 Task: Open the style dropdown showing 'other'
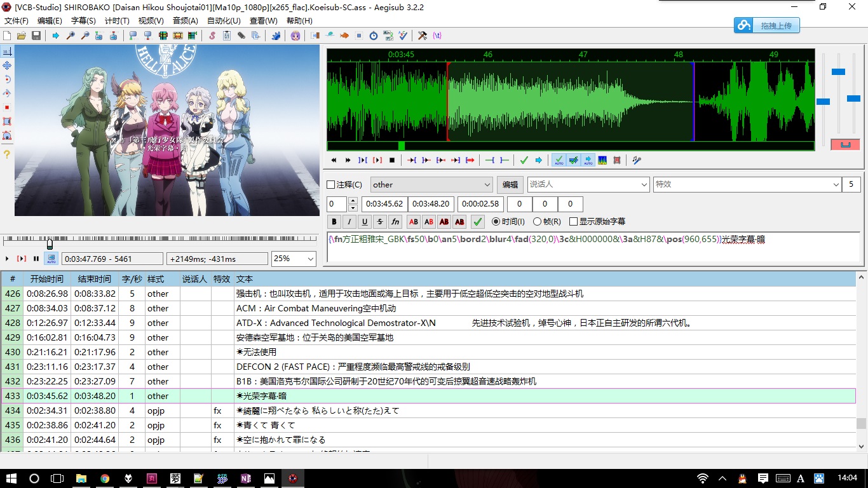(431, 184)
